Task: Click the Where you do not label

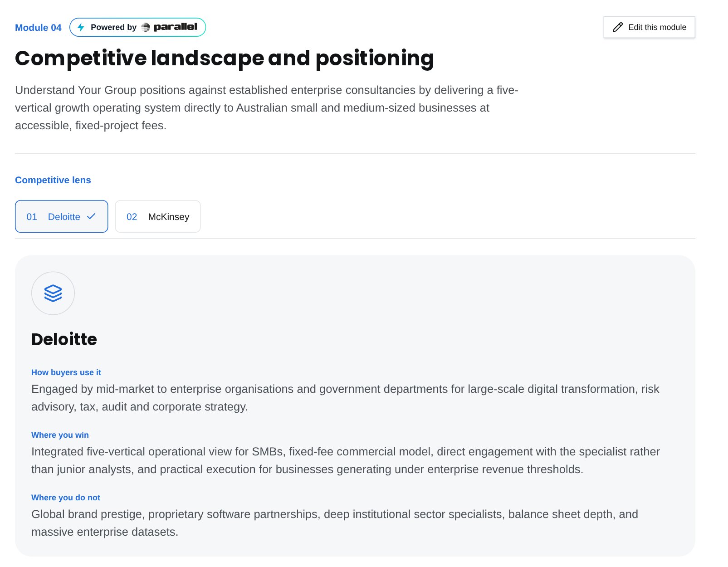Action: coord(66,498)
